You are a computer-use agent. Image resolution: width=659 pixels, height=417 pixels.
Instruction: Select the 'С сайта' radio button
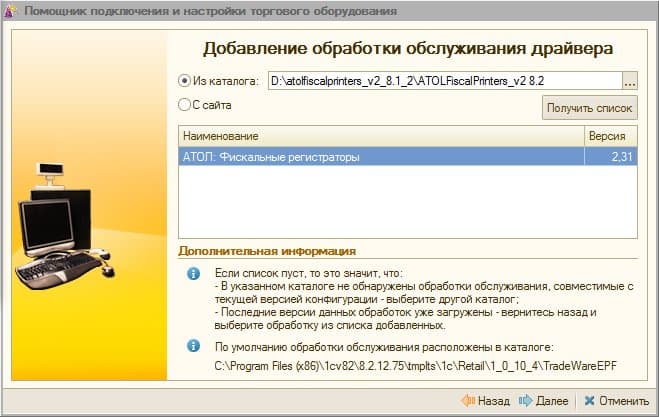tap(185, 105)
